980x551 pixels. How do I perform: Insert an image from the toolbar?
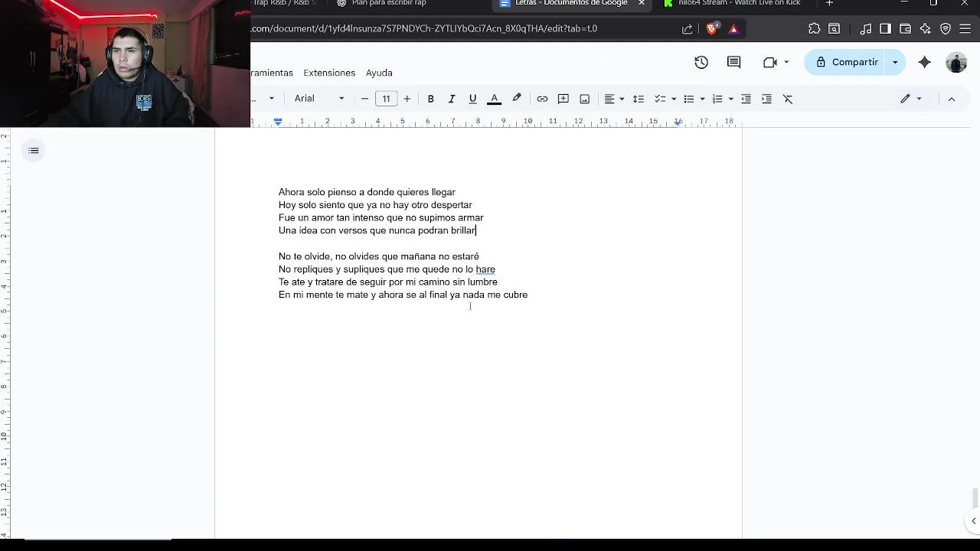click(585, 99)
